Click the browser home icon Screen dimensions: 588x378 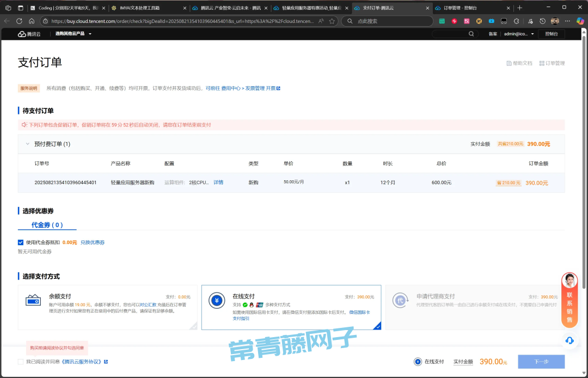point(32,21)
